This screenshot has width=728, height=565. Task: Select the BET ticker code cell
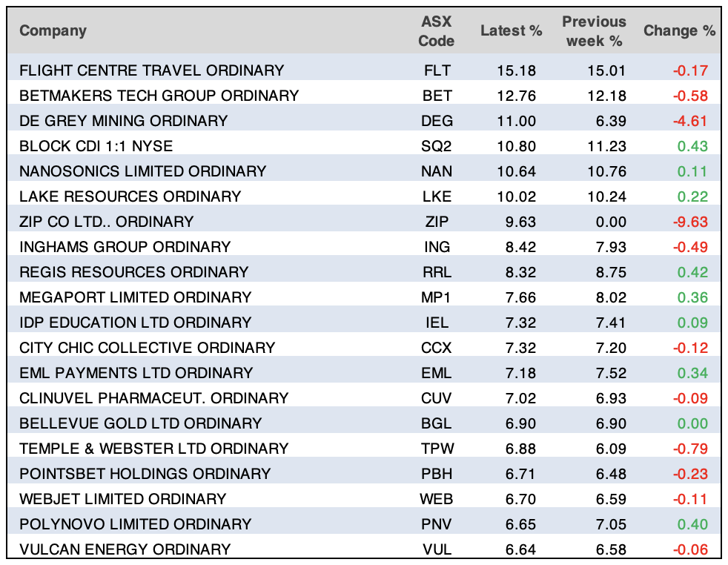click(436, 96)
